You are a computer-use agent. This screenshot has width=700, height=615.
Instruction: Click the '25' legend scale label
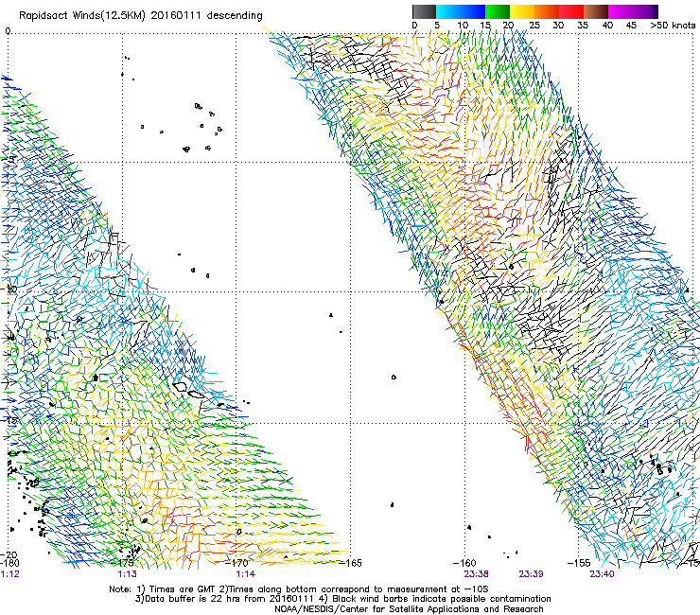[x=534, y=26]
